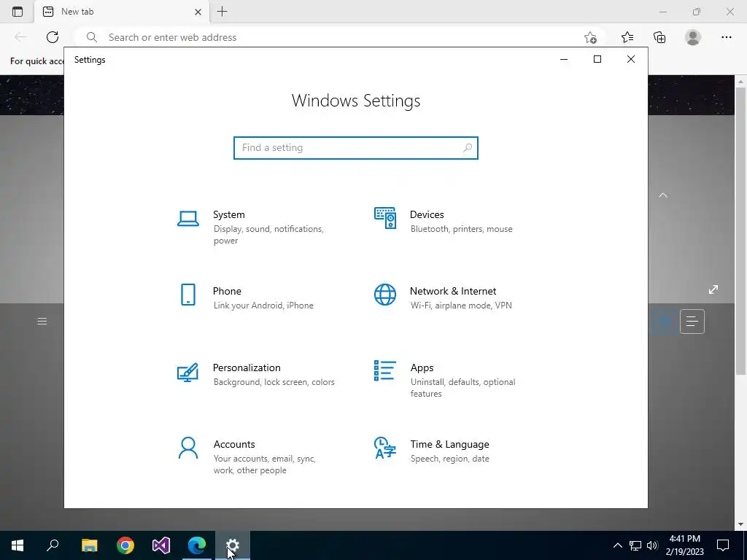Viewport: 747px width, 560px height.
Task: Launch Visual Studio from taskbar
Action: [x=161, y=545]
